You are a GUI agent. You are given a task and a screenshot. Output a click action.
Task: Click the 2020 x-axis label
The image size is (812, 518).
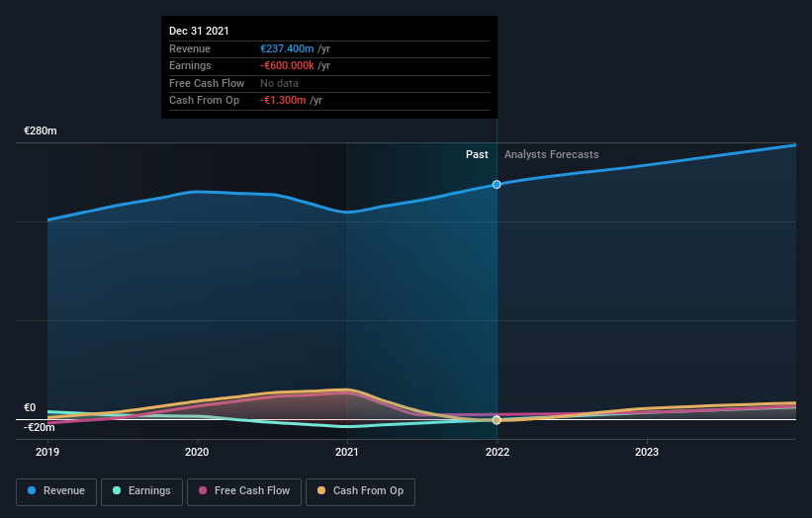tap(197, 453)
